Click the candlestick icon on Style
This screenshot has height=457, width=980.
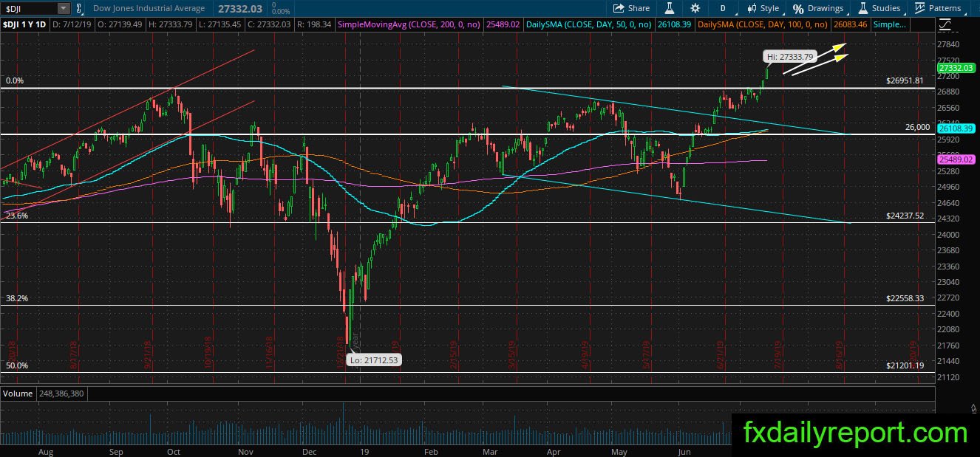pos(752,8)
